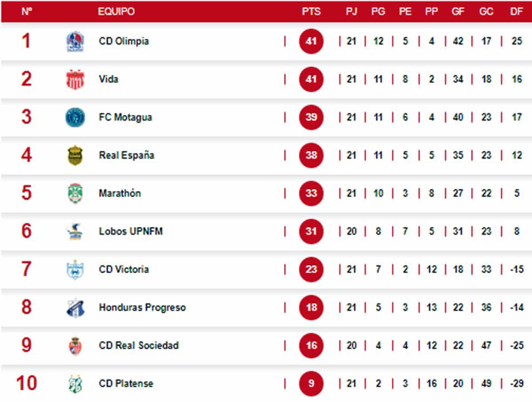Sort by the PTS column header
This screenshot has height=402, width=532.
click(x=311, y=12)
